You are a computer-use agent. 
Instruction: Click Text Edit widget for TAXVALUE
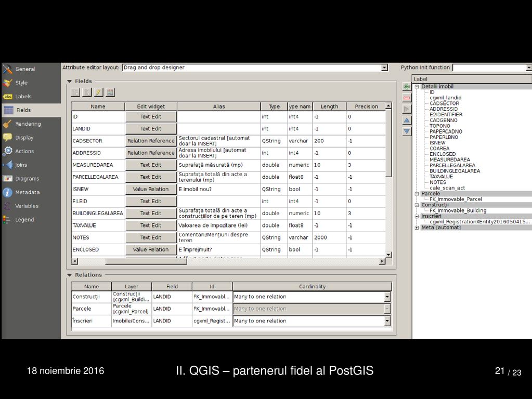[151, 225]
